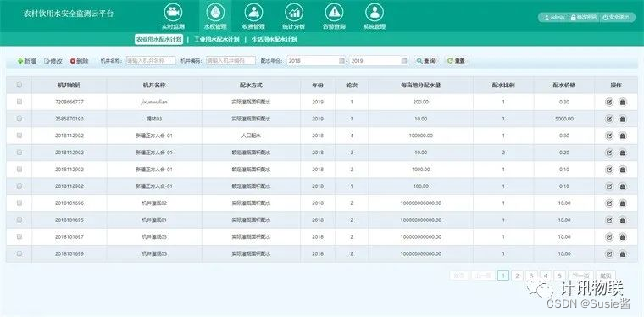Delete the row with code 2585870193
The height and width of the screenshot is (317, 644).
[622, 119]
